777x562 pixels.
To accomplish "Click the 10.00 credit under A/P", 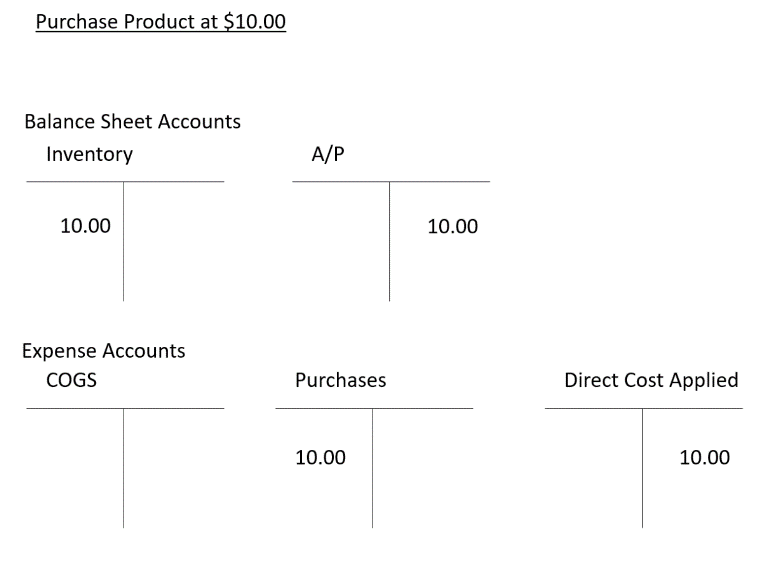I will pyautogui.click(x=452, y=227).
